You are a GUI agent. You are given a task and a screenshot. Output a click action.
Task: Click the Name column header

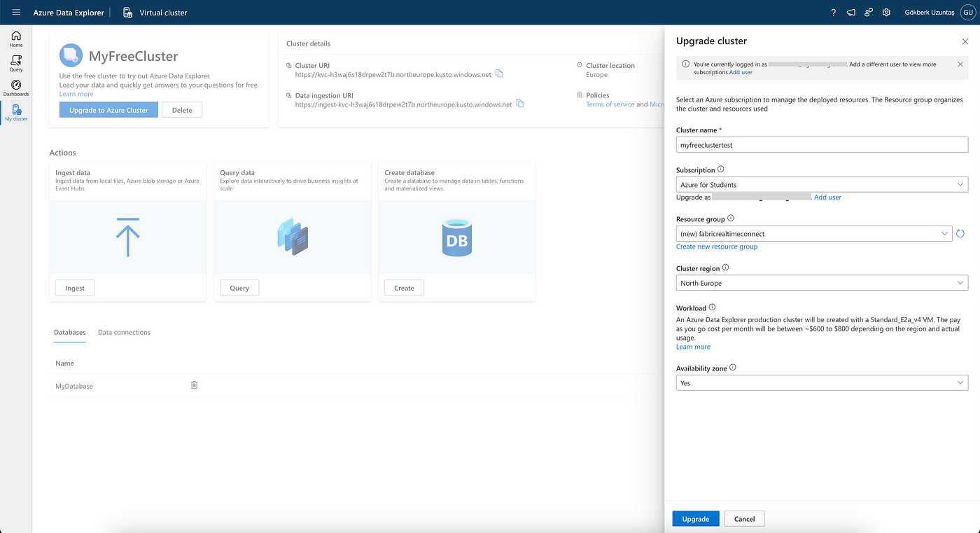point(64,364)
